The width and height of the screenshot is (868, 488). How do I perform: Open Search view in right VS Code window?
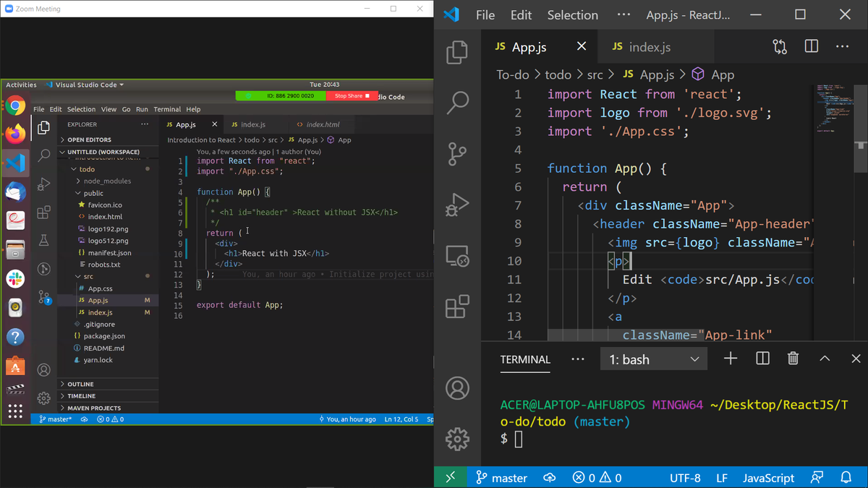457,103
